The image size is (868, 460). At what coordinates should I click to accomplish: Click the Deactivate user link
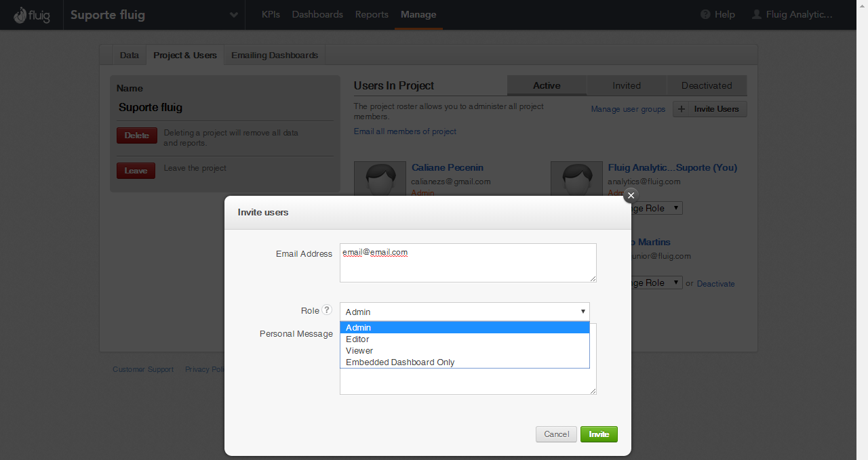(715, 284)
